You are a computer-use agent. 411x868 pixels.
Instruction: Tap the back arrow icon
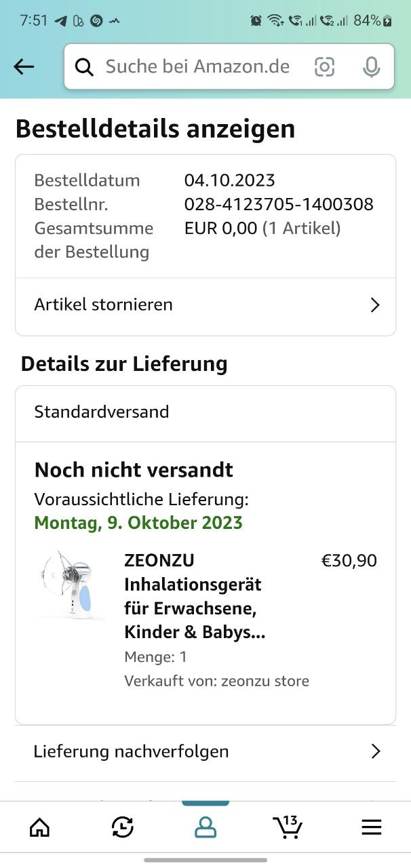[x=24, y=66]
